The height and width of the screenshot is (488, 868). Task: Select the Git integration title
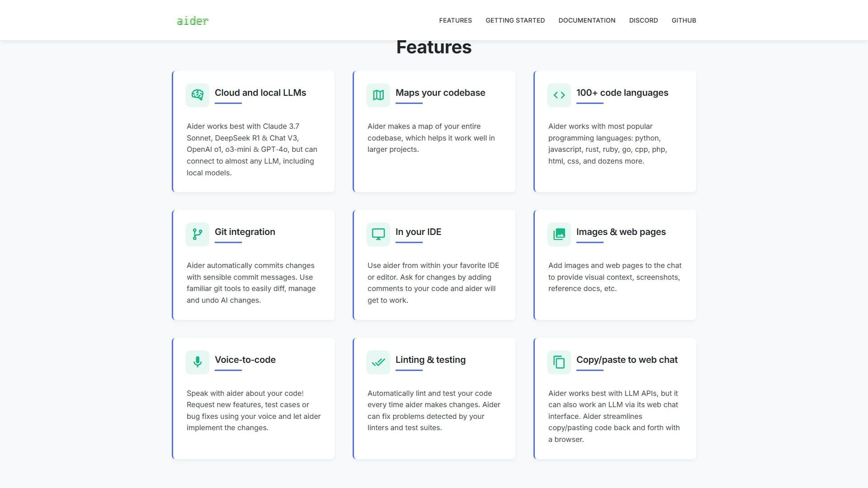click(245, 232)
